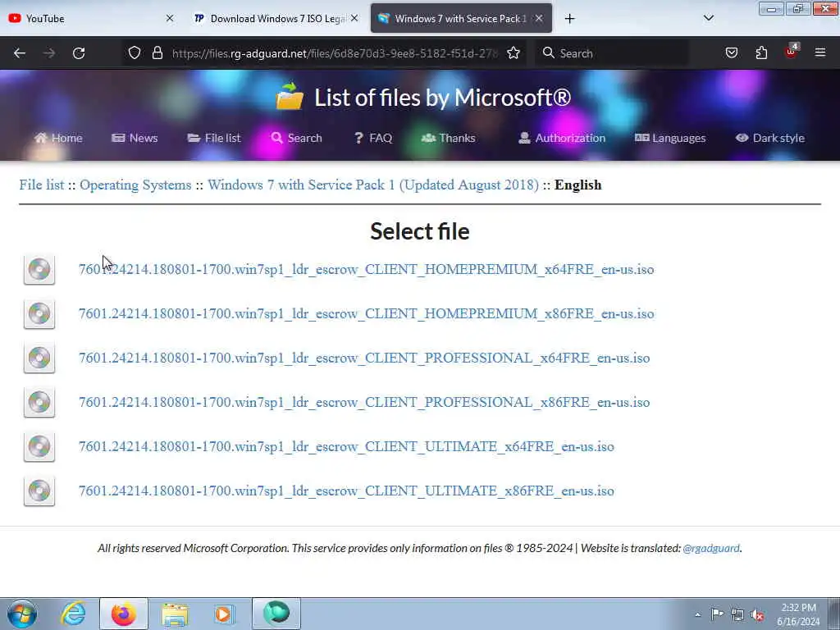Open the site Search page

(296, 138)
